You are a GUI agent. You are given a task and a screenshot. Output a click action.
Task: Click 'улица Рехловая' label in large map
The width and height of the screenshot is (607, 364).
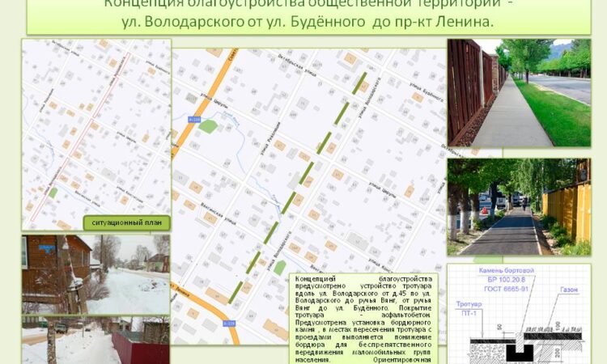(270, 138)
